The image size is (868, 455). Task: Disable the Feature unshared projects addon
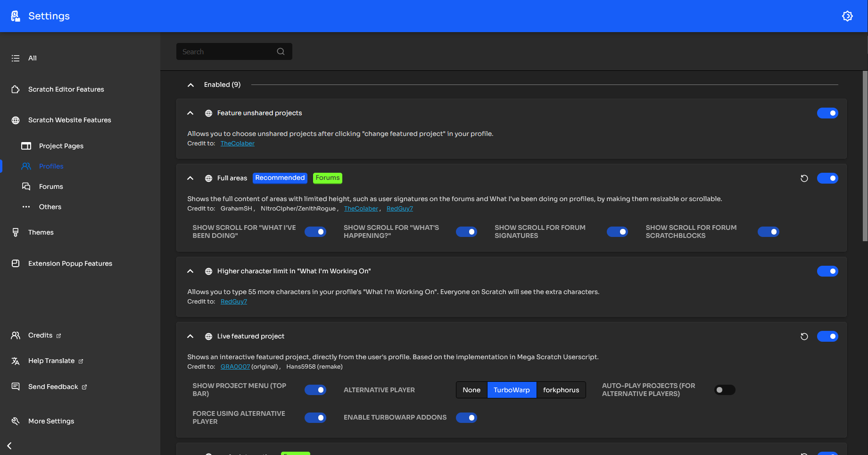click(x=827, y=113)
